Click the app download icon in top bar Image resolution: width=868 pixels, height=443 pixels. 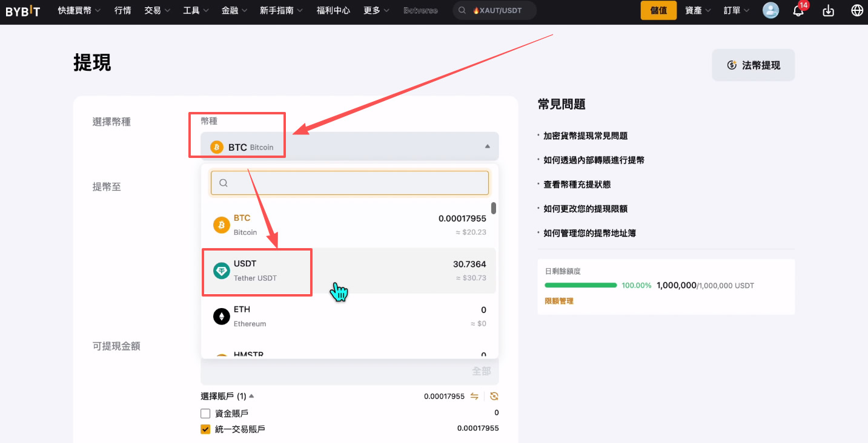tap(828, 10)
